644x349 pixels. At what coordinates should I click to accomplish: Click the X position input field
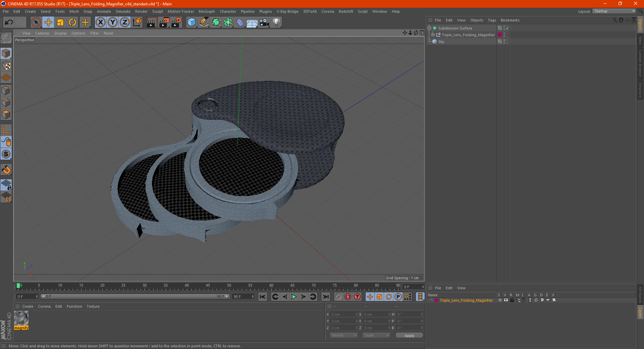pyautogui.click(x=344, y=314)
